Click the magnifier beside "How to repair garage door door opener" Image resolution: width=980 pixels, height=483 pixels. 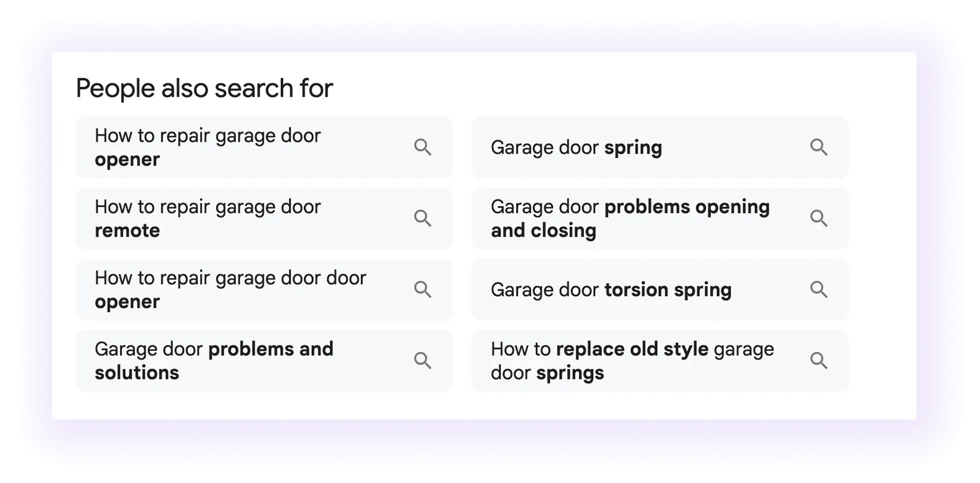pos(423,290)
